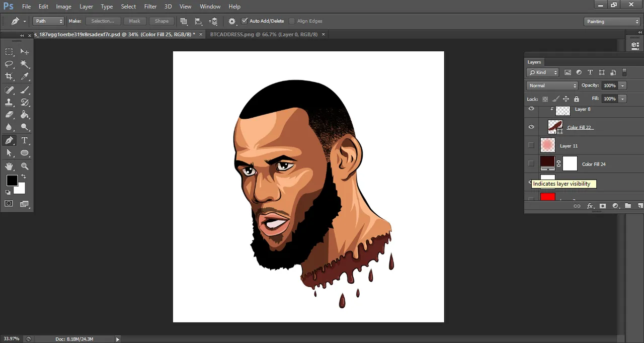Screen dimensions: 644x343
Task: Collapse the toolbox double-arrow
Action: click(22, 35)
